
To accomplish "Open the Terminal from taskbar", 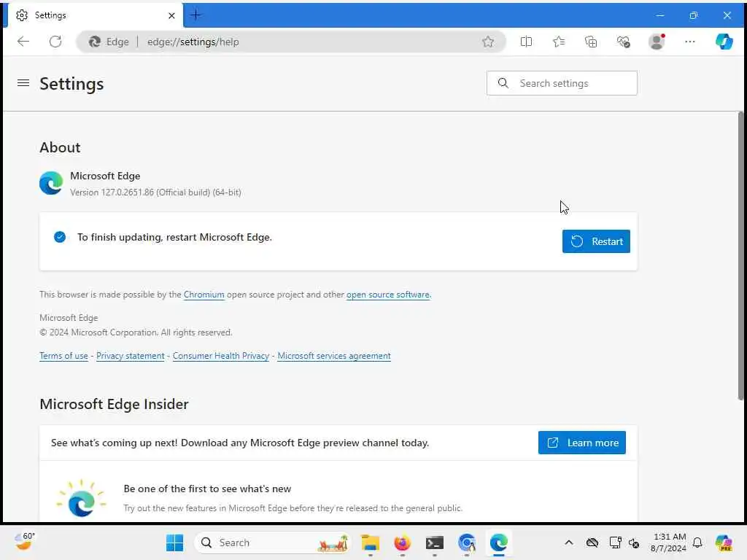I will 435,542.
